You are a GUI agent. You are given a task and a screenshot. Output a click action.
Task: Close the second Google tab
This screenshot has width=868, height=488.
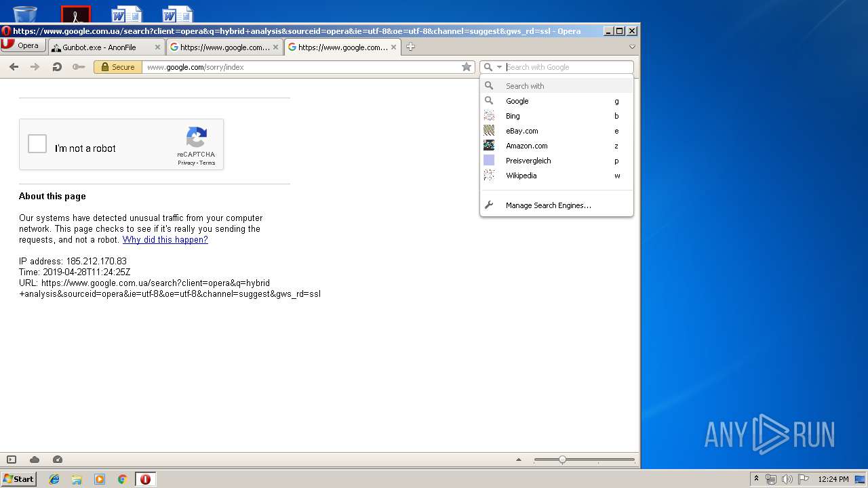[x=275, y=47]
